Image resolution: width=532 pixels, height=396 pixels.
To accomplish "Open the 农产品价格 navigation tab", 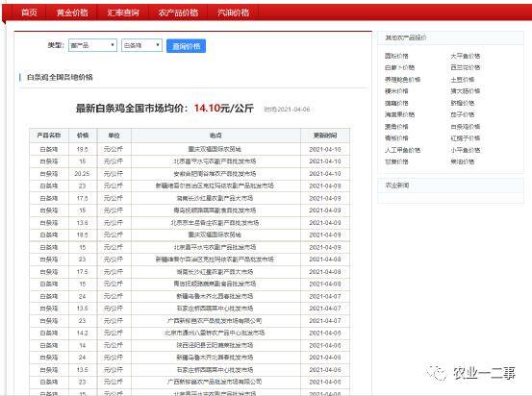I will (x=178, y=12).
